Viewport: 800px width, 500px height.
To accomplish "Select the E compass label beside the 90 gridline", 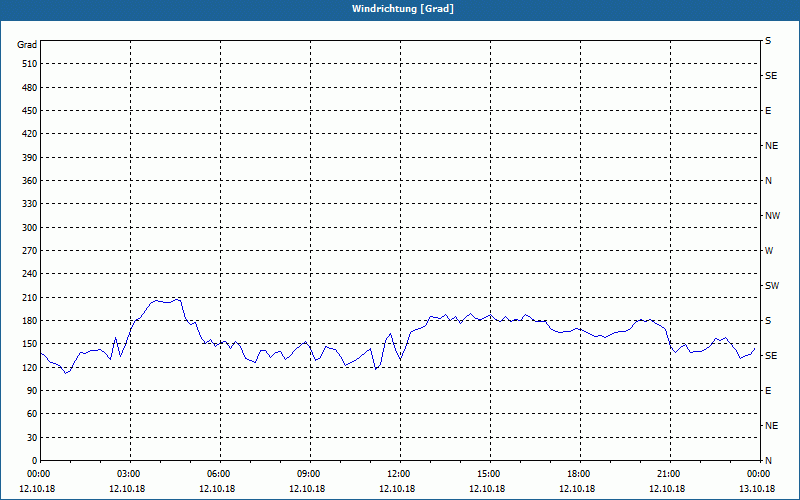I will (768, 391).
